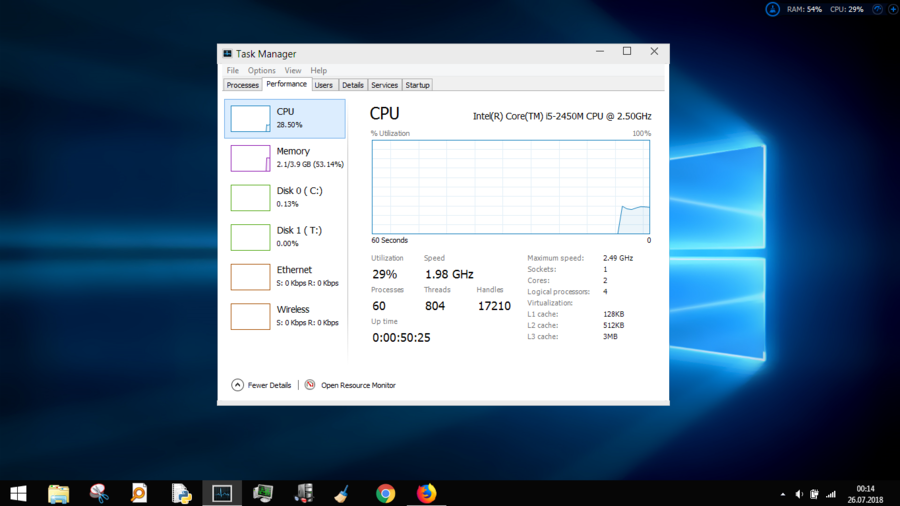Screen dimensions: 900x506
Task: Click the 17210 handles value
Action: click(x=494, y=306)
